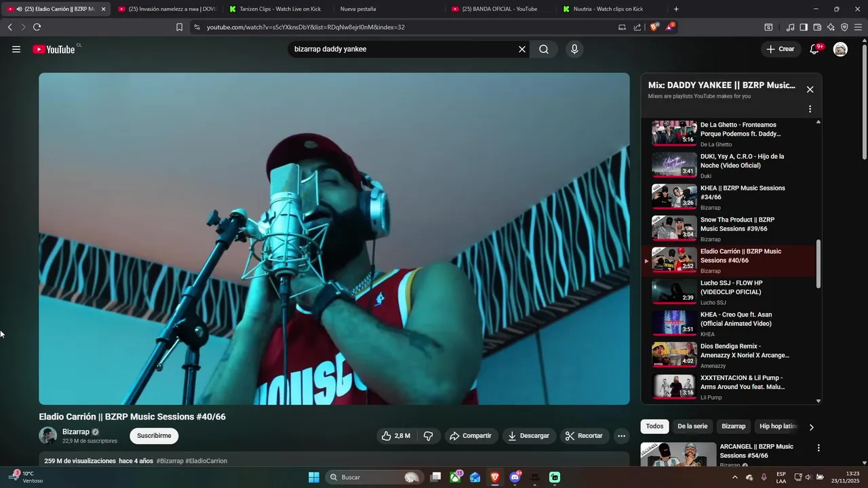The image size is (868, 488).
Task: Click the magnifier search button
Action: click(x=544, y=49)
